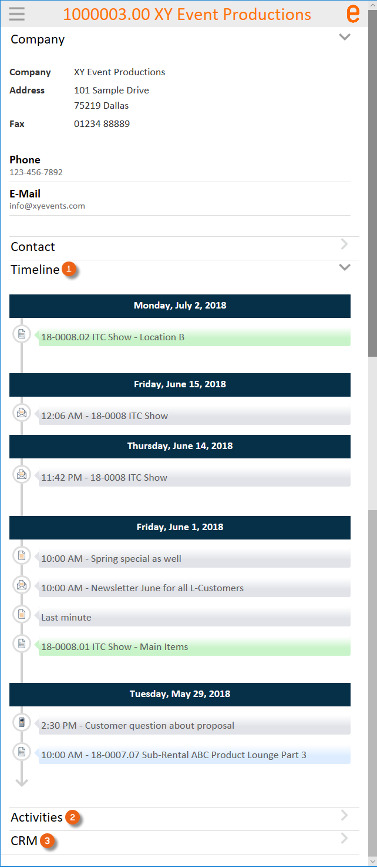This screenshot has width=377, height=868.
Task: Click the note icon beside Last minute
Action: (x=22, y=614)
